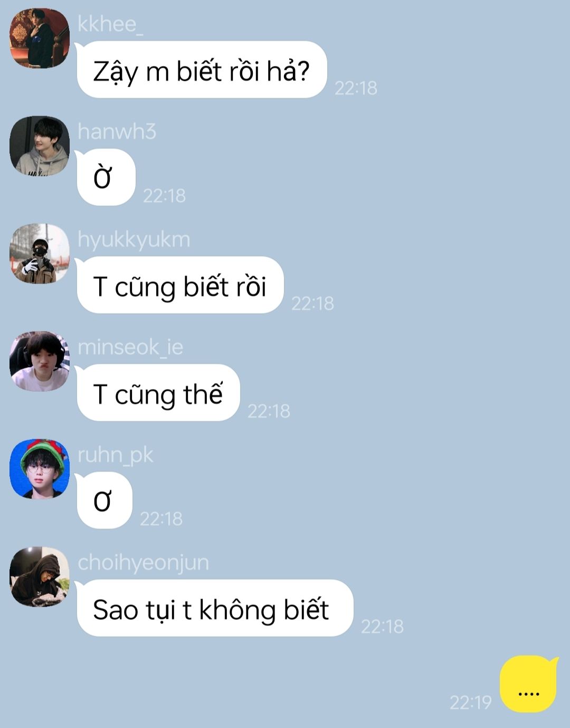
Task: Open minseok_ie's avatar image
Action: [40, 361]
